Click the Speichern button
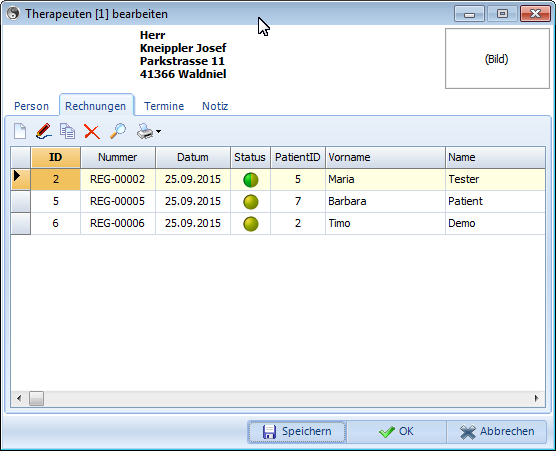The height and width of the screenshot is (451, 556). pyautogui.click(x=297, y=431)
